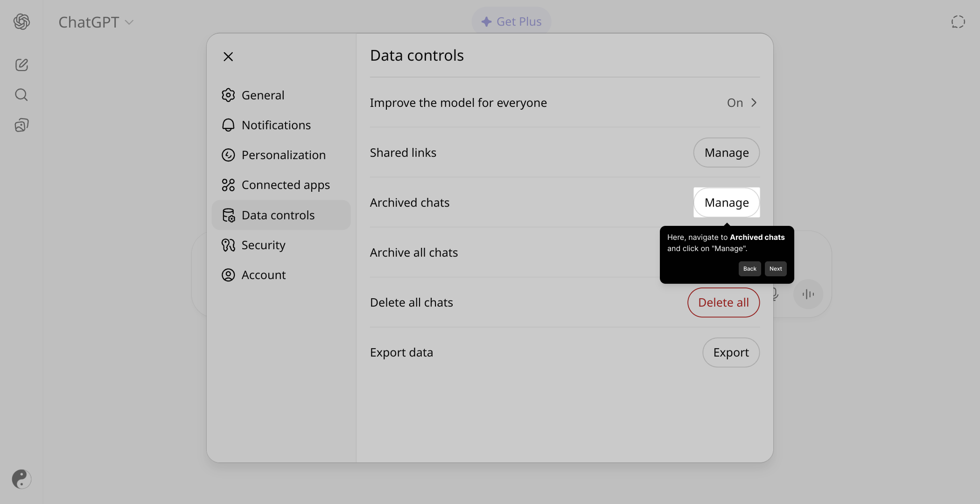Click the General gear icon
Image resolution: width=980 pixels, height=504 pixels.
[228, 95]
